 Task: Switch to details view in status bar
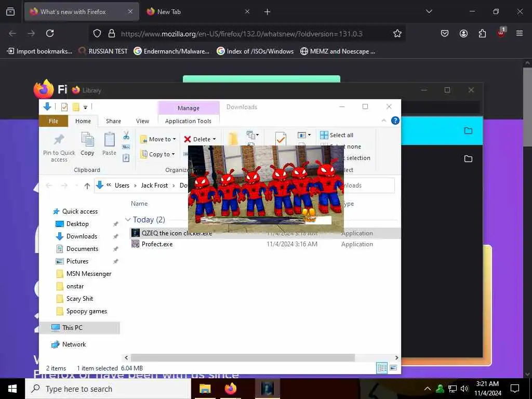(382, 368)
